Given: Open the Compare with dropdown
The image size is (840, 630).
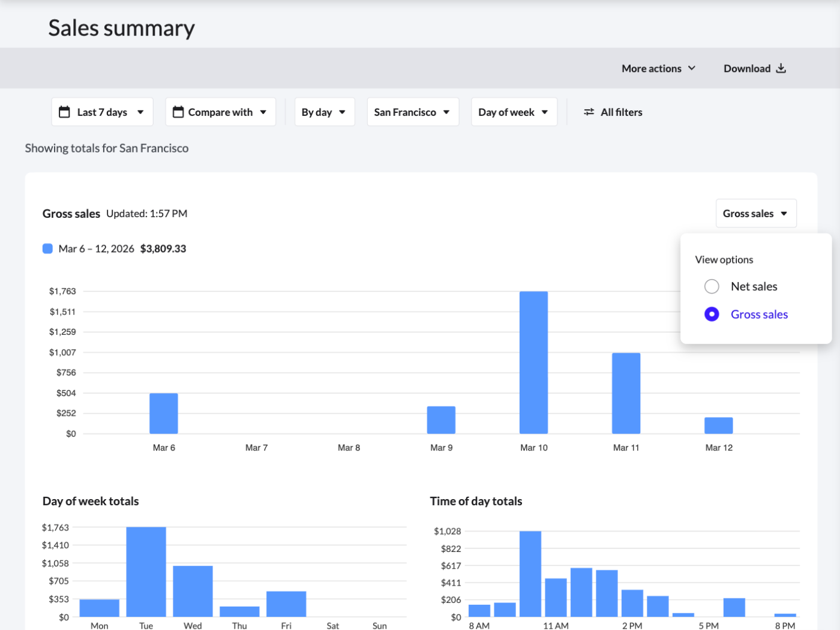Looking at the screenshot, I should point(220,112).
